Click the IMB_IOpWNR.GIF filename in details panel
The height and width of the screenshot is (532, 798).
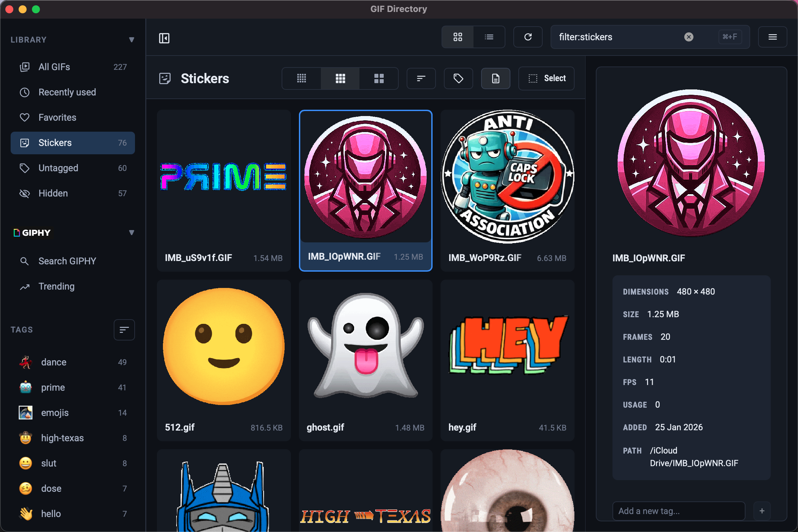pos(648,258)
